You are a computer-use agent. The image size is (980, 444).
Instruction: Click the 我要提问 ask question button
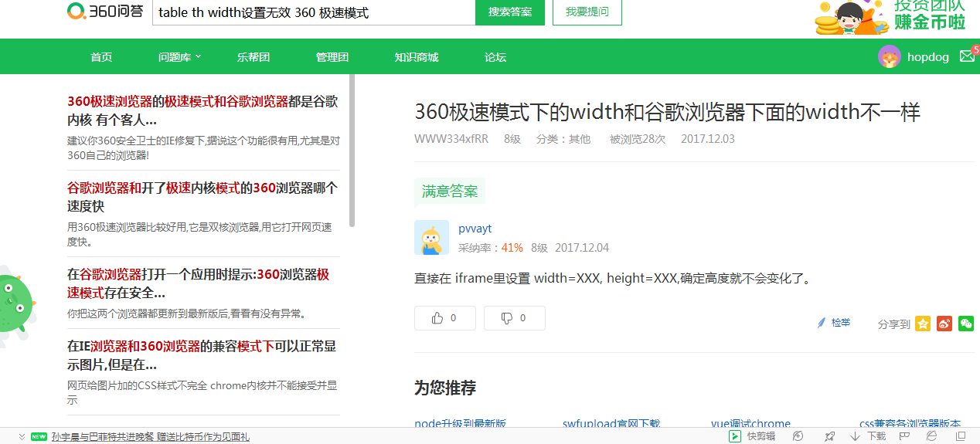point(587,12)
